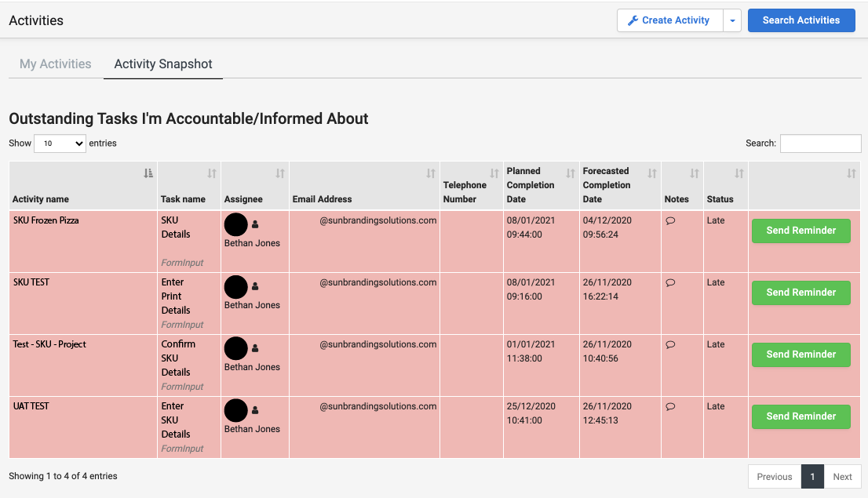Sort by Forecasted Completion Date column
The image size is (868, 498).
tap(651, 173)
